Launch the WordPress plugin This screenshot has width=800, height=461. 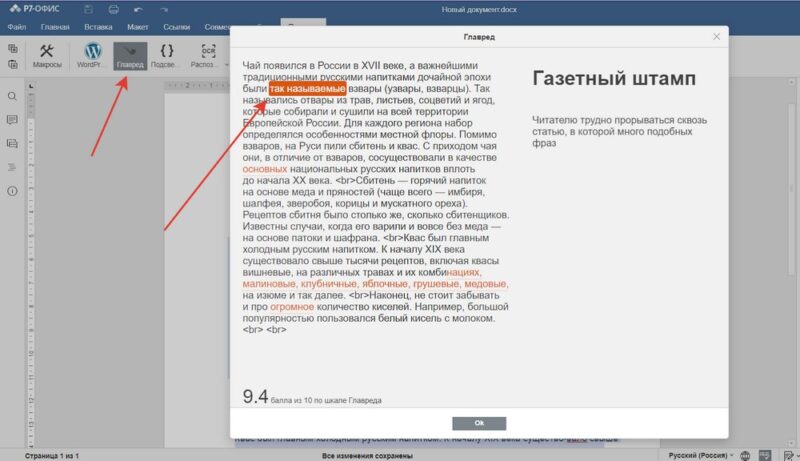[x=93, y=55]
